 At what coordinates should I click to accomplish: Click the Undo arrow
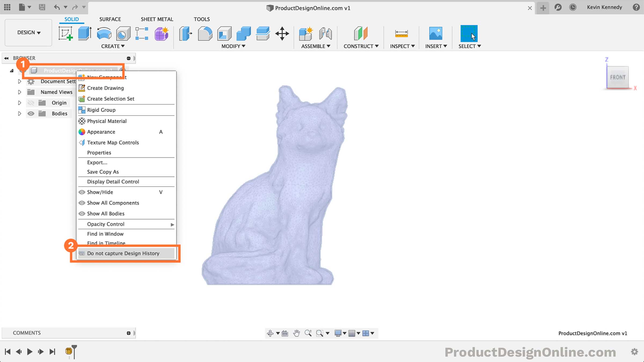click(x=57, y=7)
